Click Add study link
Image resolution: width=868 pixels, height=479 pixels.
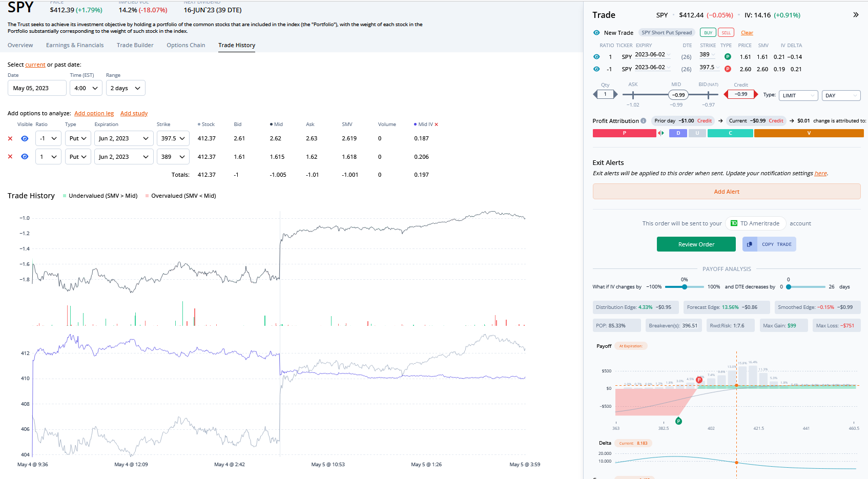134,113
